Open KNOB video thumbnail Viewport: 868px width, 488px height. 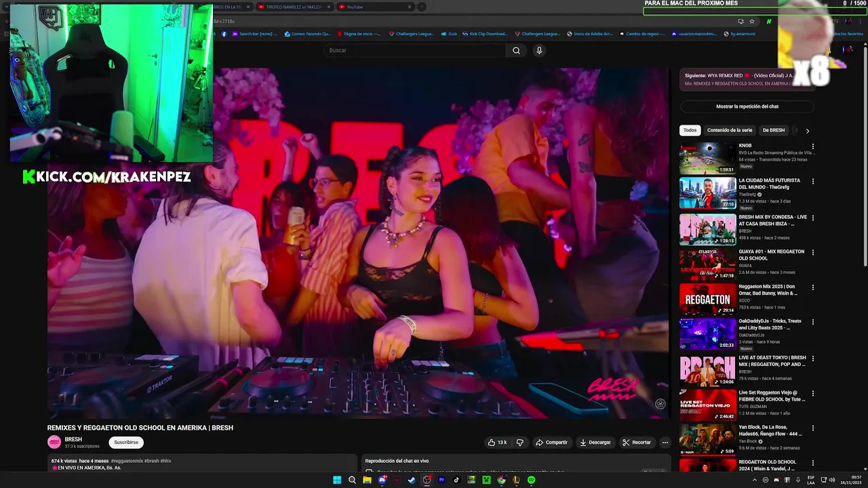pyautogui.click(x=707, y=158)
